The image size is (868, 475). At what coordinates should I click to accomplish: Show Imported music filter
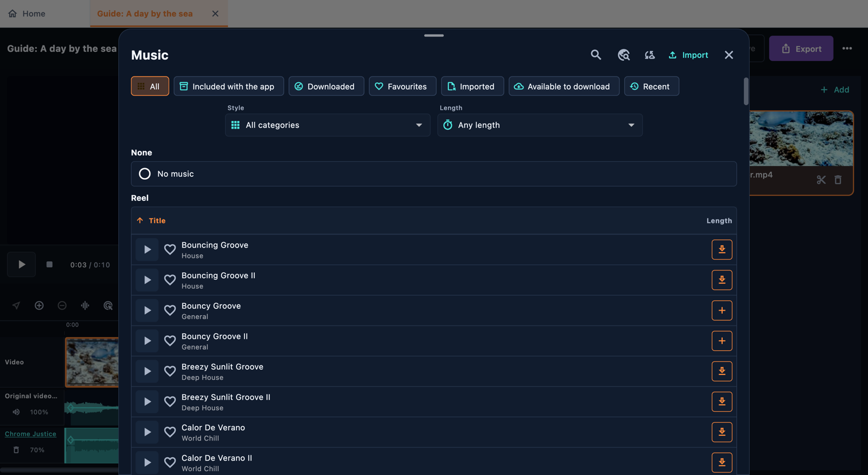pos(472,86)
